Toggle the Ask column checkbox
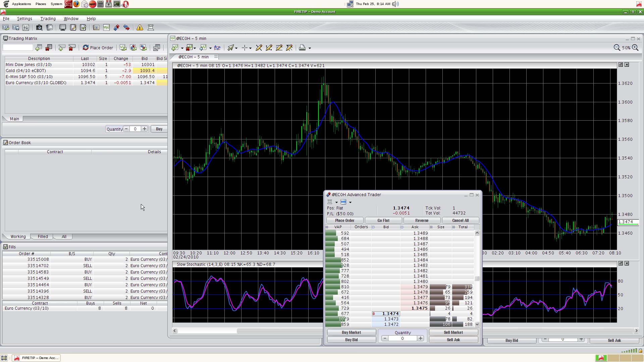 [x=402, y=227]
